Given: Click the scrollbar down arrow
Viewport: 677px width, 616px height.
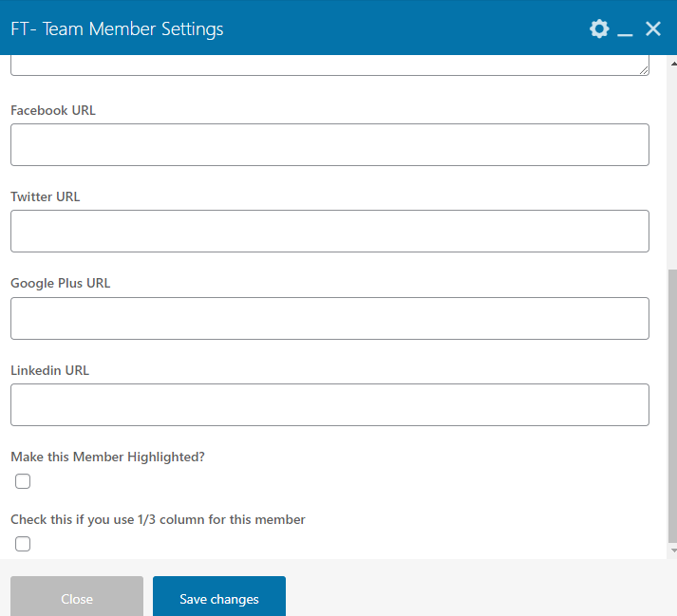Looking at the screenshot, I should pyautogui.click(x=672, y=551).
